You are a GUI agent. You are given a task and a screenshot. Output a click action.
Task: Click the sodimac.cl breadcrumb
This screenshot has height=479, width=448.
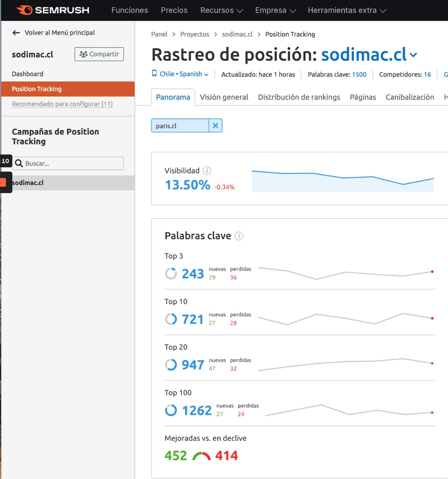237,34
